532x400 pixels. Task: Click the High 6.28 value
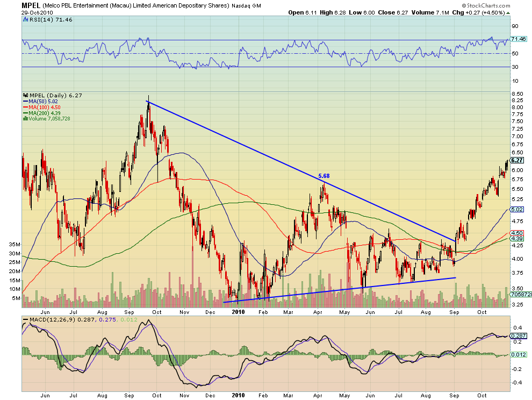tap(333, 12)
